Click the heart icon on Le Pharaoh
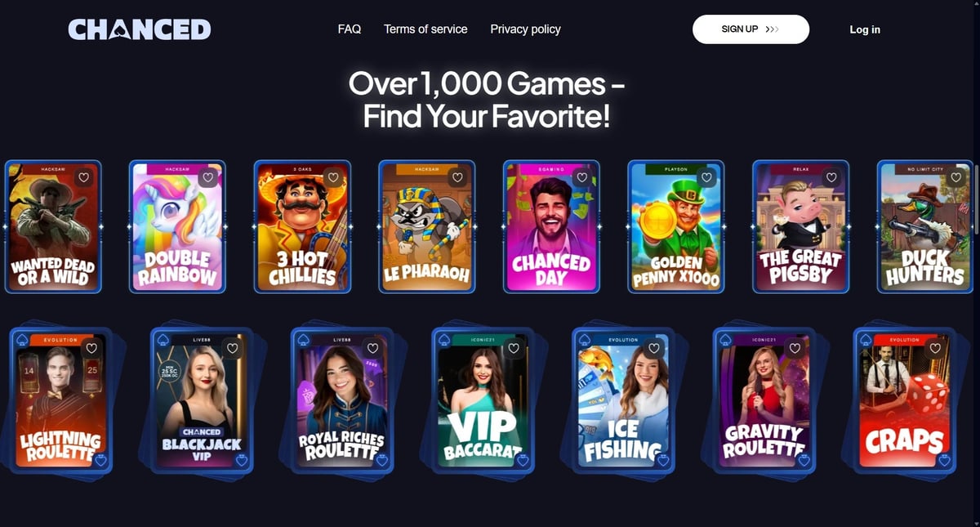 point(457,177)
